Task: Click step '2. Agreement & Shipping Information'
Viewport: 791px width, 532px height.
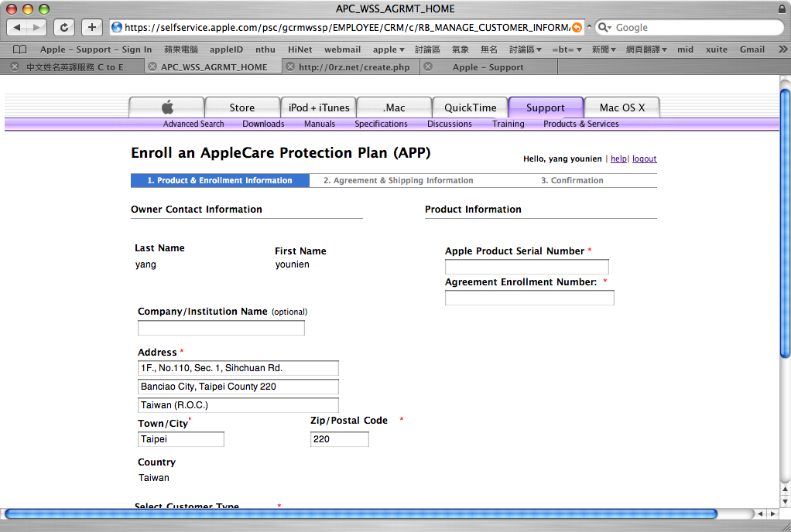Action: click(399, 180)
